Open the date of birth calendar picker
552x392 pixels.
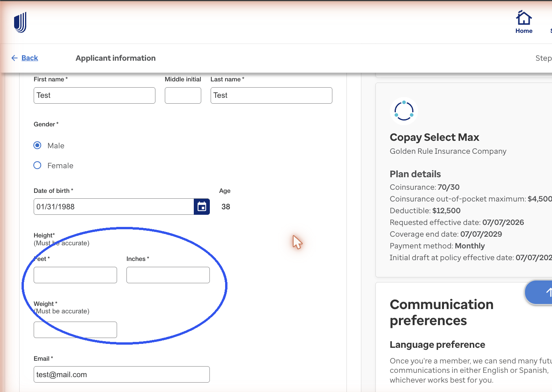202,207
